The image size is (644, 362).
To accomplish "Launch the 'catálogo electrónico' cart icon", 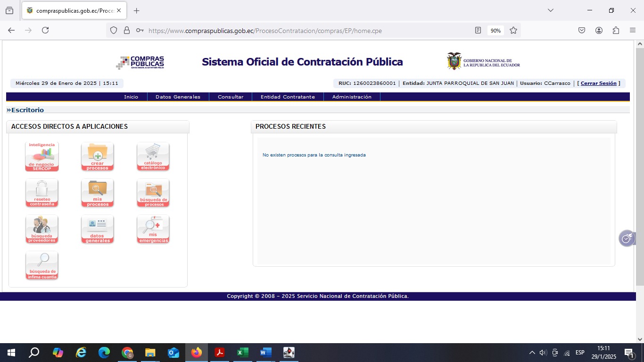I will [x=153, y=156].
